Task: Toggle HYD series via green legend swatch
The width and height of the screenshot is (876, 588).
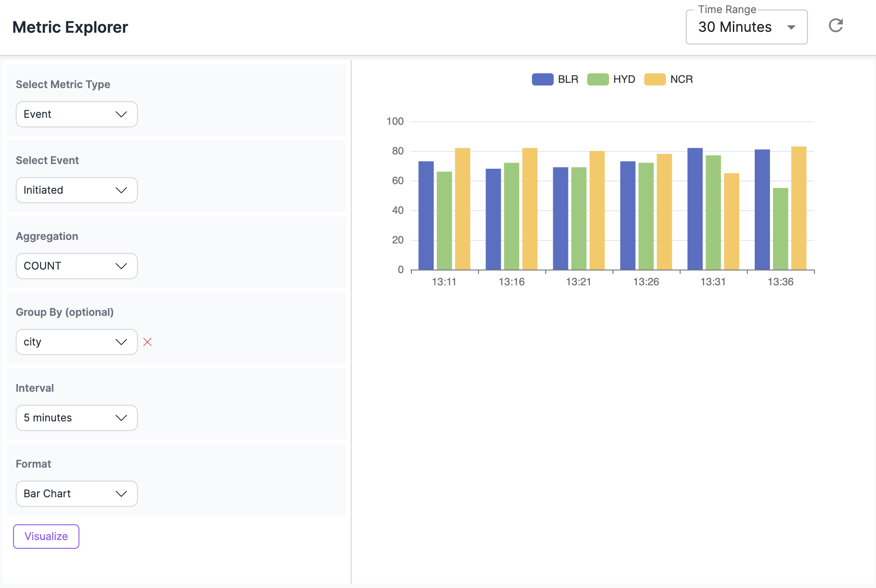Action: pyautogui.click(x=598, y=79)
